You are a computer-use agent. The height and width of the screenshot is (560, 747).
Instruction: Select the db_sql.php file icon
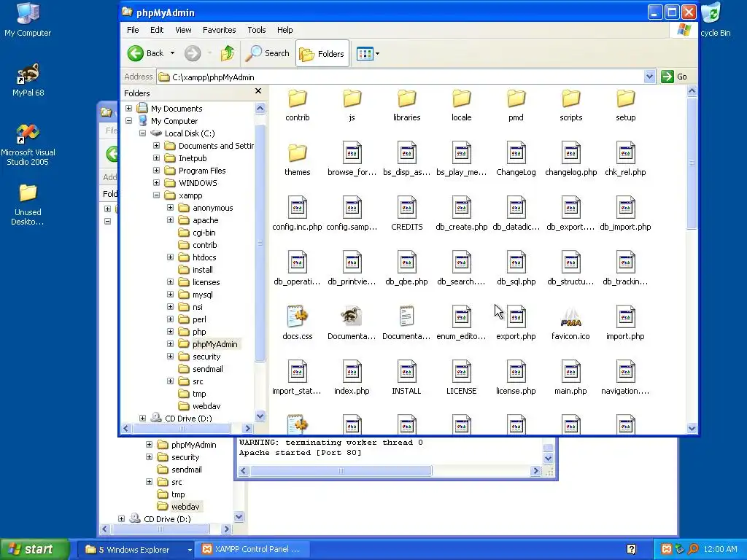[x=516, y=262]
